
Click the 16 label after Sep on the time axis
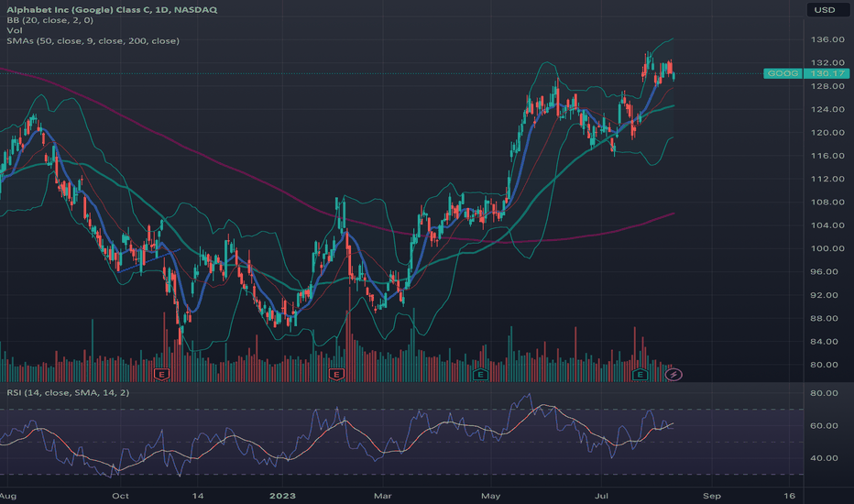[x=789, y=496]
